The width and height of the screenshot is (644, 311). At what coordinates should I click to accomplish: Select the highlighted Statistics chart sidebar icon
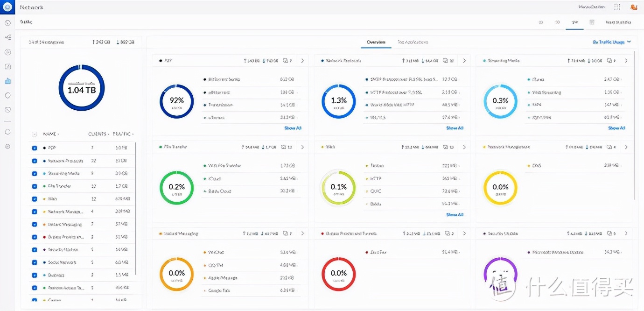pos(7,81)
